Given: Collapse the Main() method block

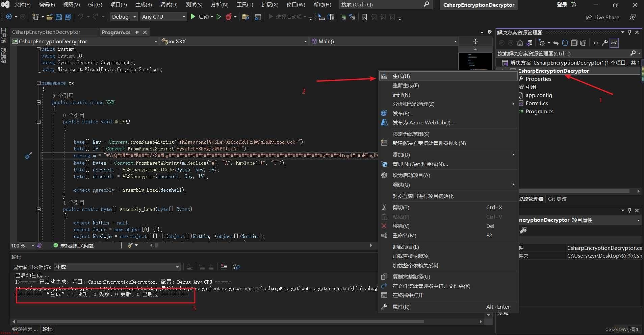Looking at the screenshot, I should pos(38,122).
